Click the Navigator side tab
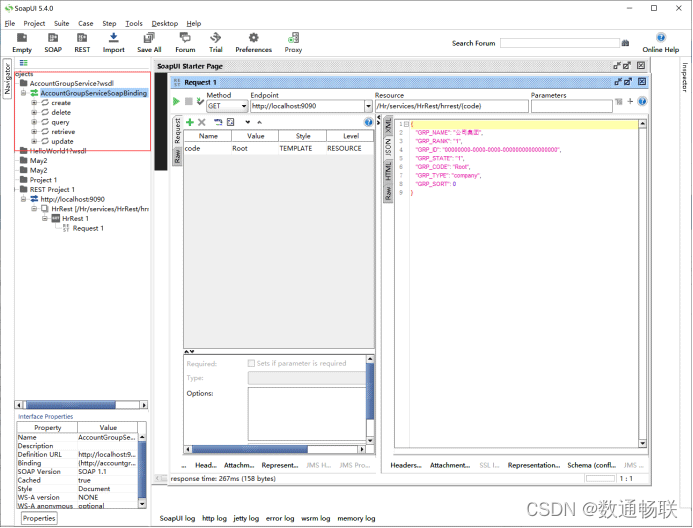The image size is (693, 528). tap(7, 79)
